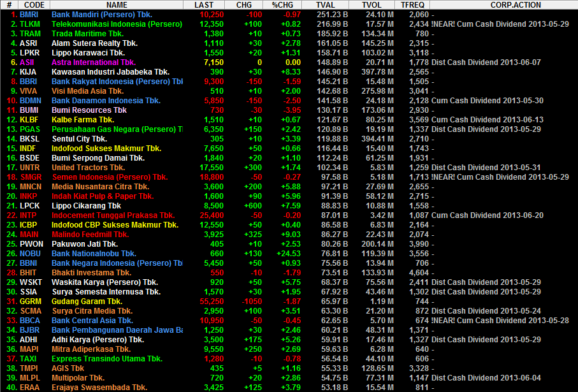The image size is (578, 392).
Task: Click UNTR Dist Cash Dividend 2013-05-31
Action: 486,168
